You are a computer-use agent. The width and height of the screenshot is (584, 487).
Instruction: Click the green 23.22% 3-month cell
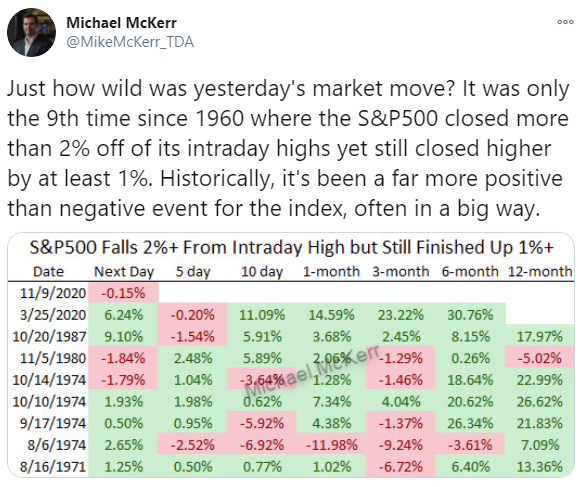(401, 315)
